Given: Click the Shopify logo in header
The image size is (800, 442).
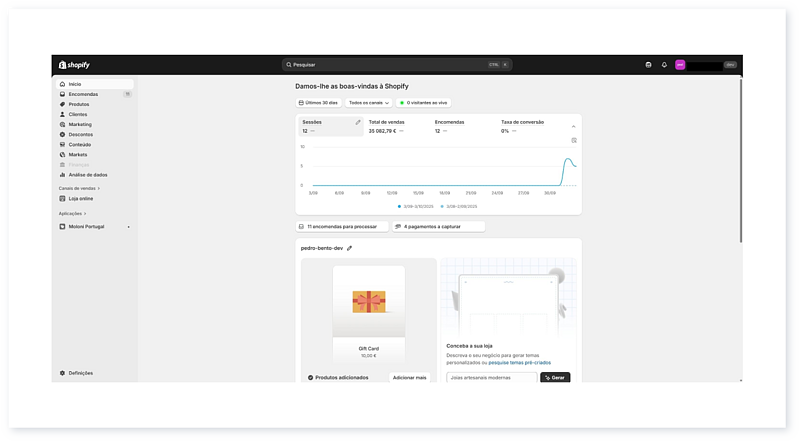Looking at the screenshot, I should pos(75,65).
